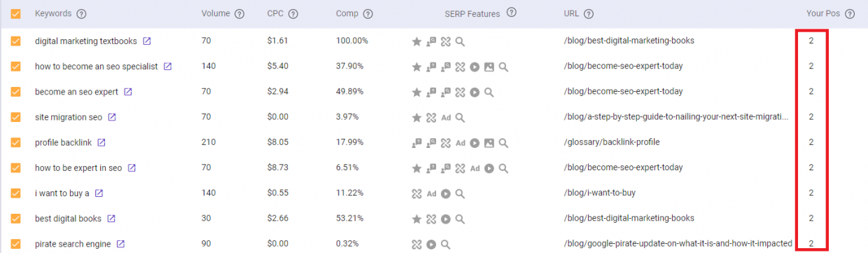The width and height of the screenshot is (868, 253).
Task: Click image pack icon in 'profile backlink' row
Action: pyautogui.click(x=489, y=142)
